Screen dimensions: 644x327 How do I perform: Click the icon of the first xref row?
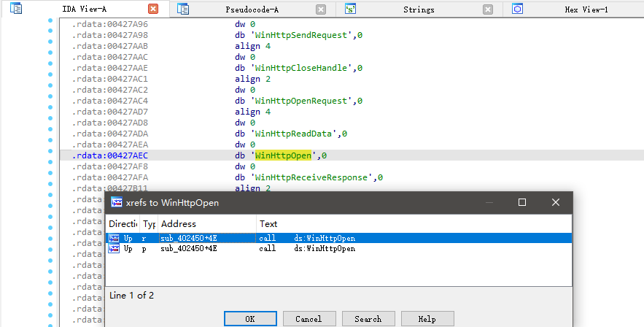pyautogui.click(x=114, y=238)
